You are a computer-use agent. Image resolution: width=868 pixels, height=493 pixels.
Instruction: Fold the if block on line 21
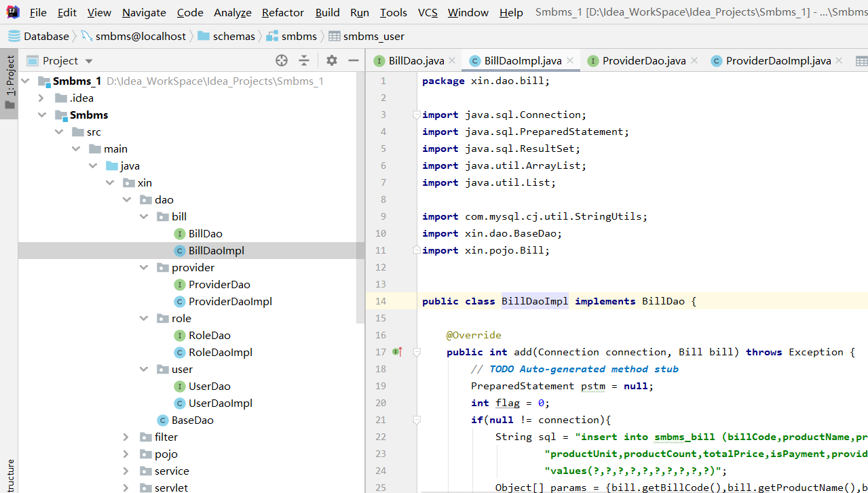[x=417, y=420]
